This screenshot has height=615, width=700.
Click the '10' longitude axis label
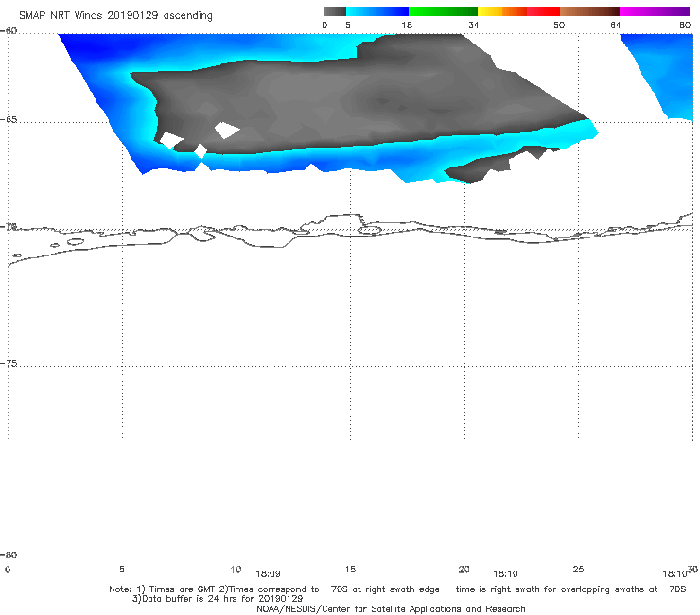[236, 570]
